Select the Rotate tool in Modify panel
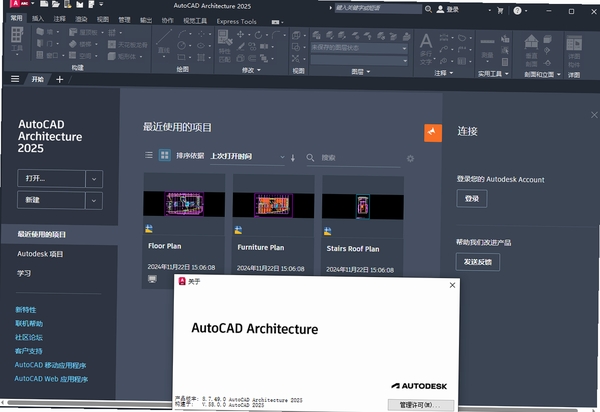Screen dimensions: 600x412 tap(259, 35)
